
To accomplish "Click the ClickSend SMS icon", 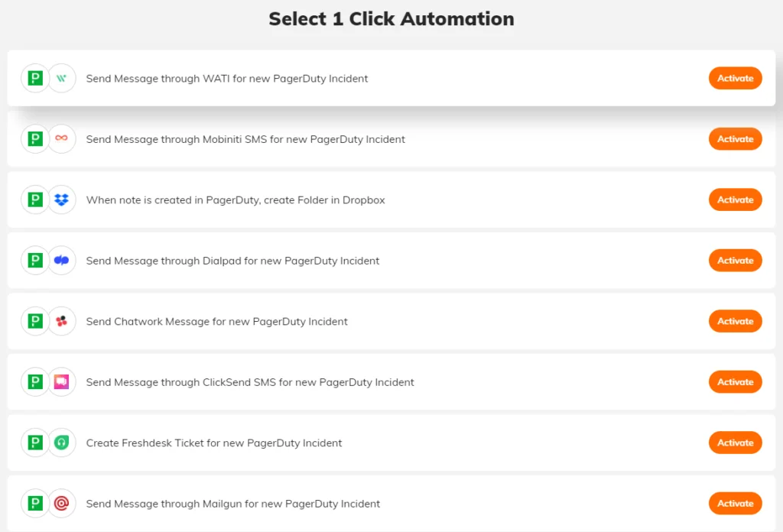I will click(x=60, y=381).
